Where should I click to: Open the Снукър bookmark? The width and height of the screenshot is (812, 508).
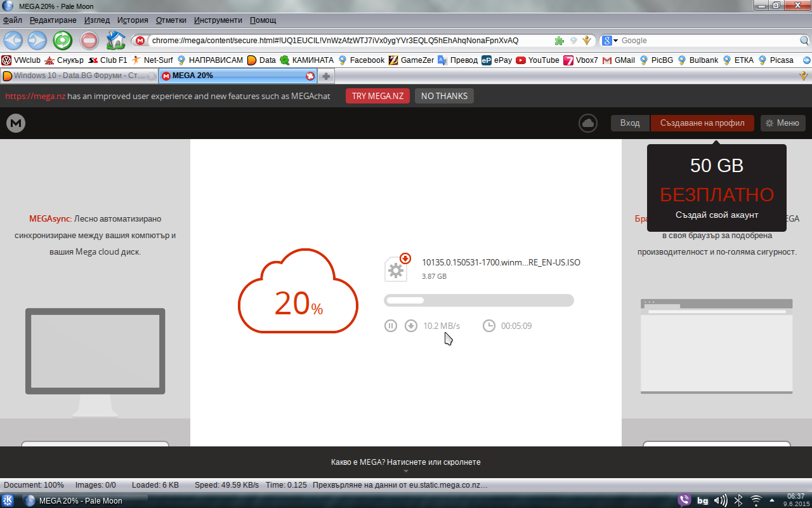(64, 60)
